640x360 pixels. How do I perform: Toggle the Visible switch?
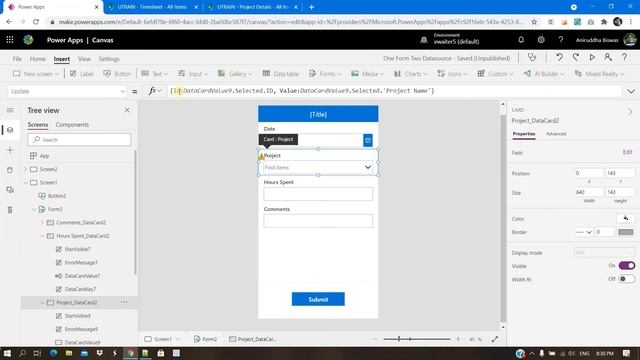click(627, 266)
